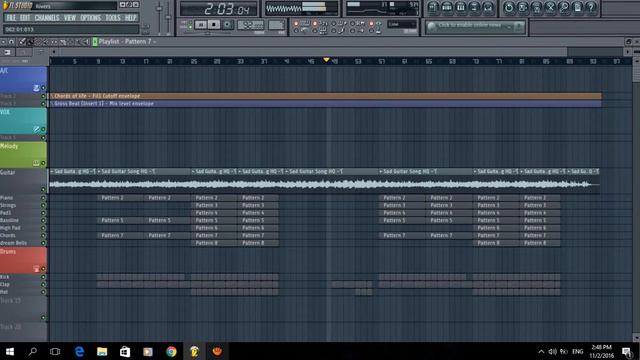Viewport: 640px width, 360px height.
Task: Click the save project icon
Action: [x=523, y=7]
